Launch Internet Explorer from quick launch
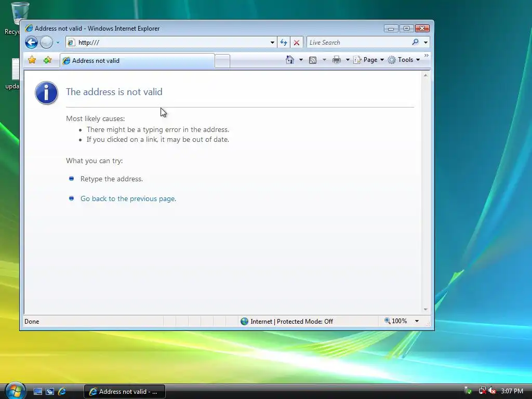The height and width of the screenshot is (399, 532). [x=62, y=392]
